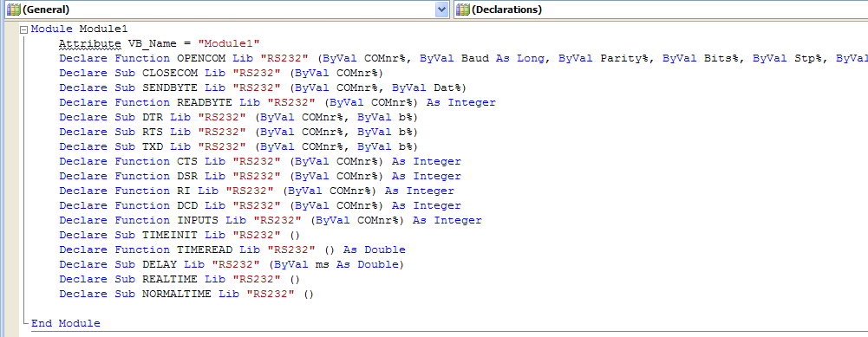Screen dimensions: 868x337
Task: Click the CTS function name
Action: pyautogui.click(x=187, y=161)
